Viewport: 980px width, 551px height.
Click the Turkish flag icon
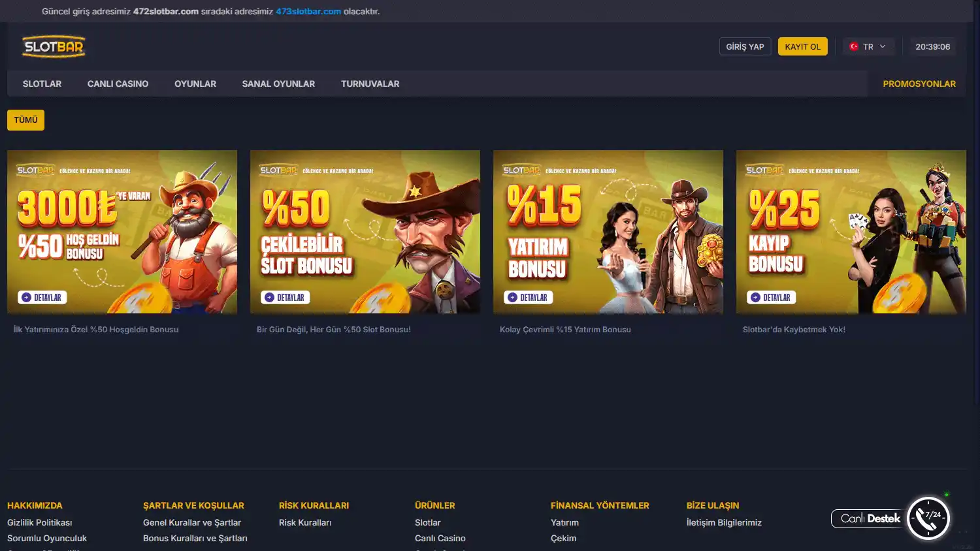click(x=853, y=46)
